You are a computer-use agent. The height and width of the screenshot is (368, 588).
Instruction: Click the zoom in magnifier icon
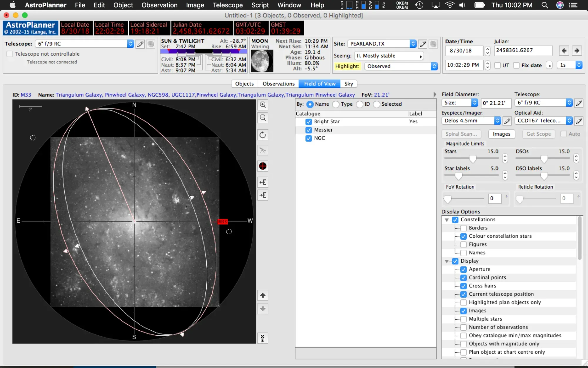(x=263, y=105)
